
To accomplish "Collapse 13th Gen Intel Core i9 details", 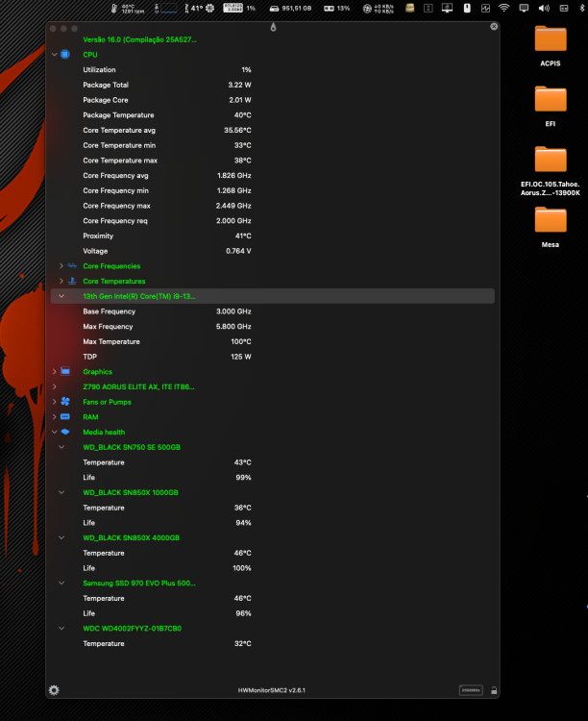I will [61, 296].
